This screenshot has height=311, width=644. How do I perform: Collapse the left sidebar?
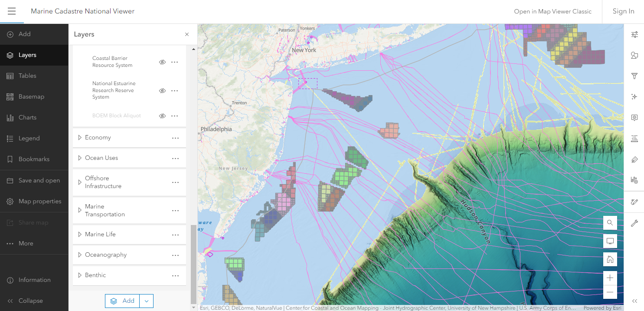[34, 301]
